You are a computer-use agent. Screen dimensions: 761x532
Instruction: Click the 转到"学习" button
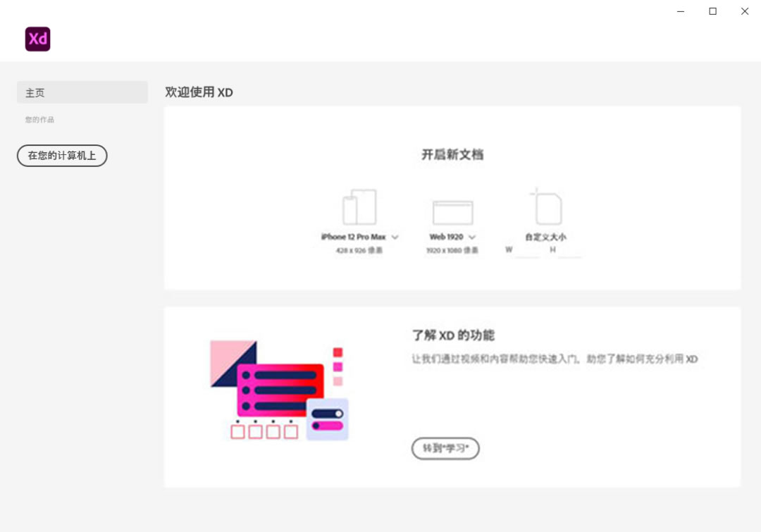(445, 448)
